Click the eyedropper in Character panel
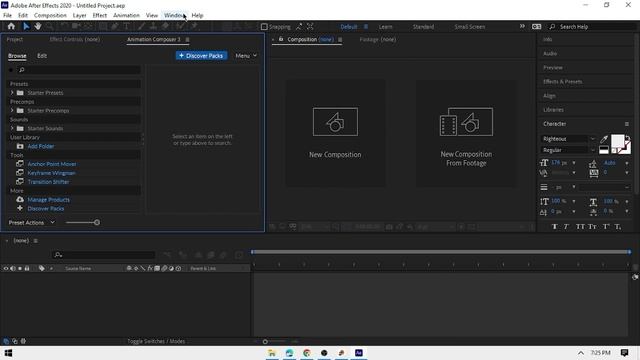This screenshot has width=640, height=360. 604,139
